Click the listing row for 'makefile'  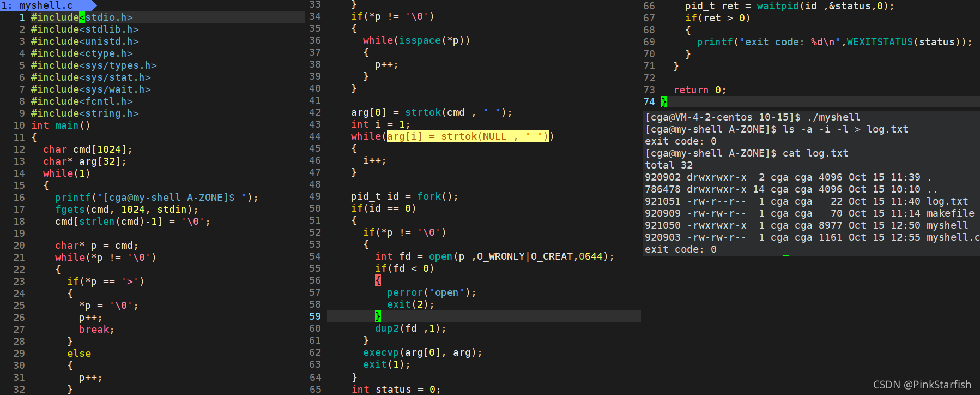(809, 213)
